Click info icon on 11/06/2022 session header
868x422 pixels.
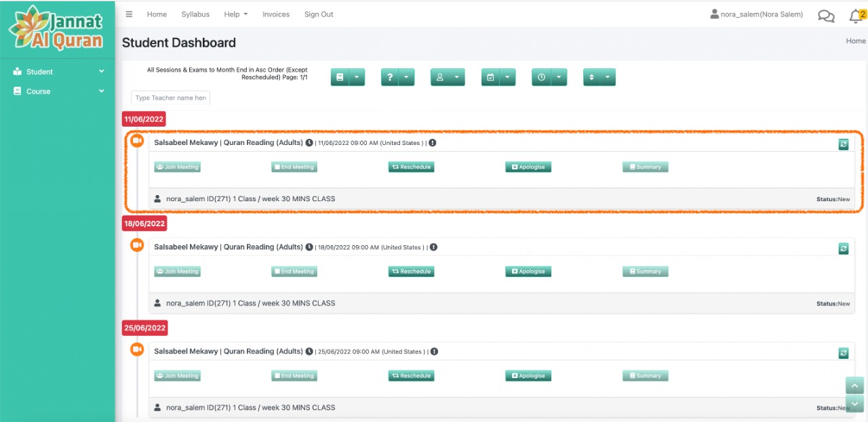(432, 143)
